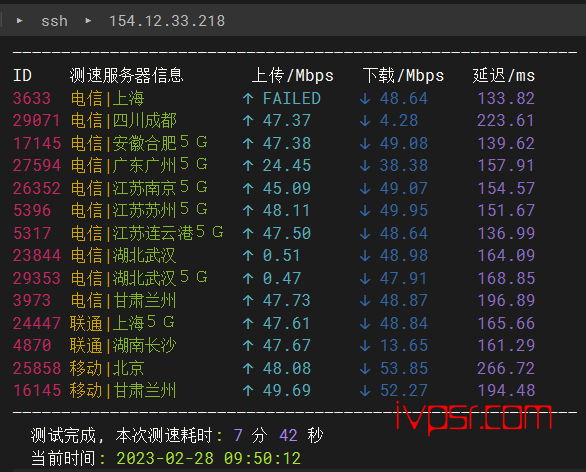Image resolution: width=586 pixels, height=472 pixels.
Task: Click download value 4.28
Action: [399, 121]
